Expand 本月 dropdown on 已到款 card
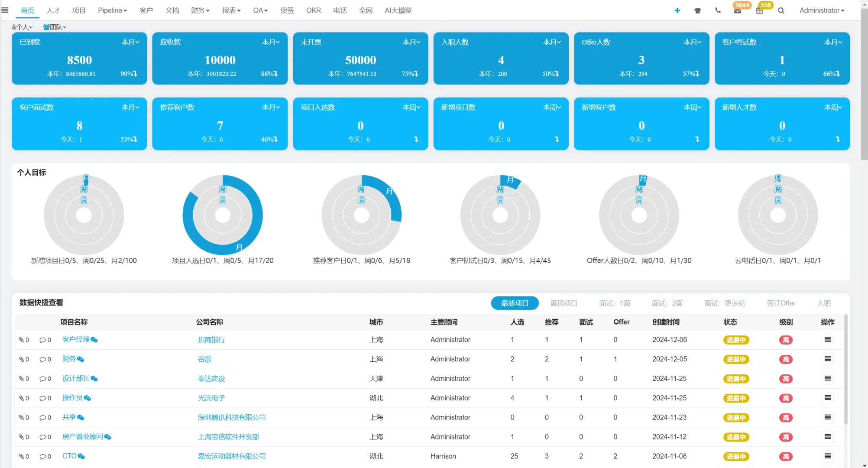This screenshot has width=868, height=468. coord(130,42)
